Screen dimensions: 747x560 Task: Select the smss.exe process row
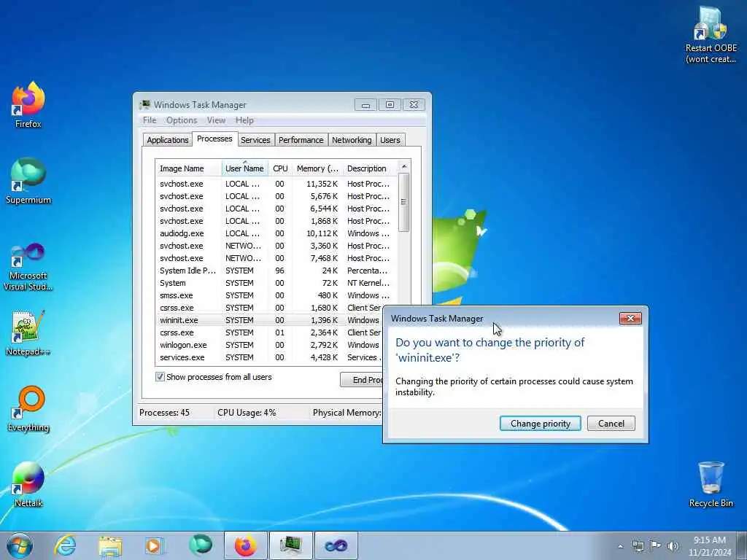tap(276, 295)
